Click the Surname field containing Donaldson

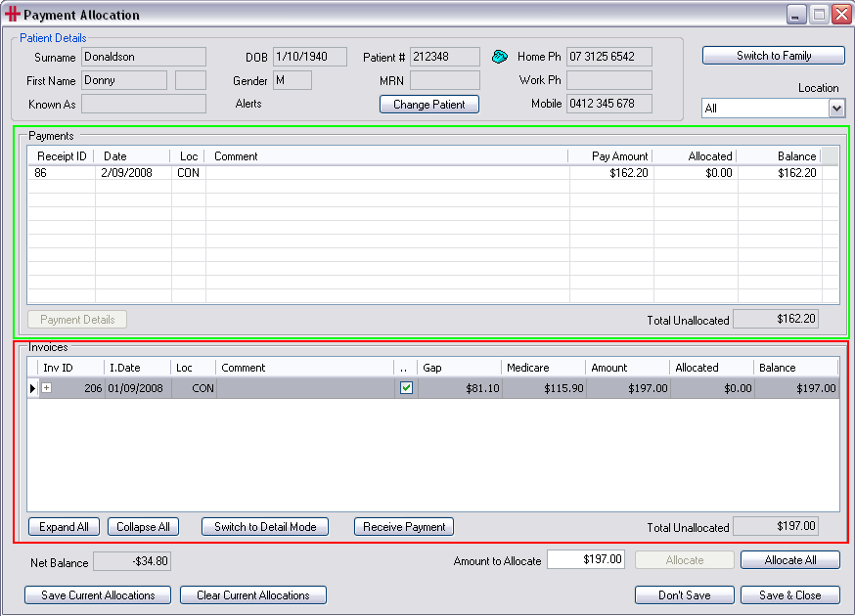144,57
